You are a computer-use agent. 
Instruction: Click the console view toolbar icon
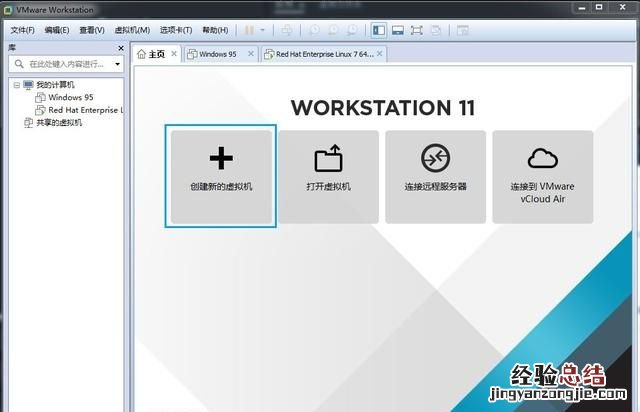462,30
